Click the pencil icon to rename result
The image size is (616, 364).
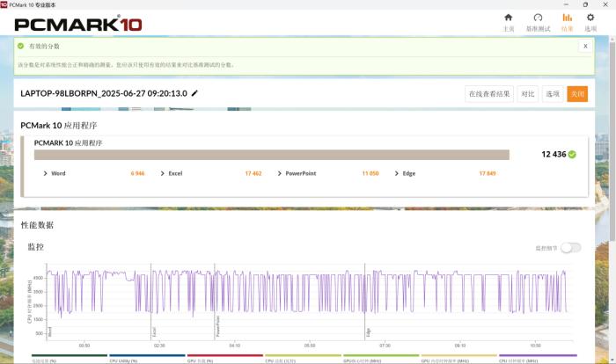194,93
